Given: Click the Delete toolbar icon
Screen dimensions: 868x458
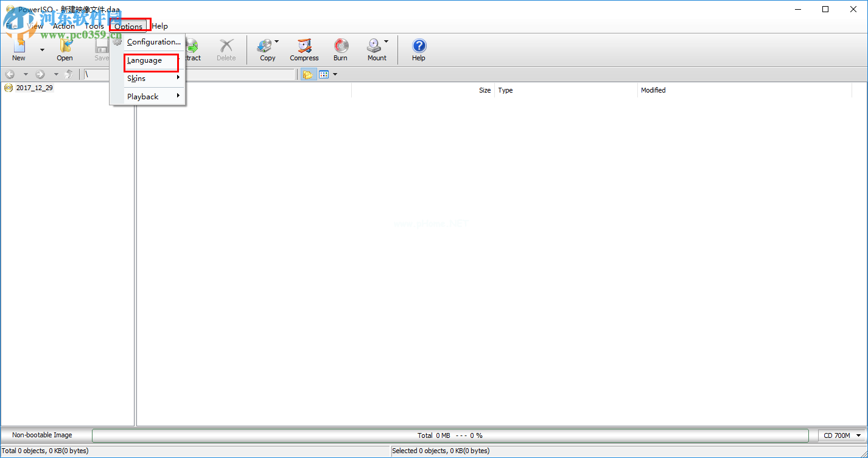Looking at the screenshot, I should pos(226,46).
